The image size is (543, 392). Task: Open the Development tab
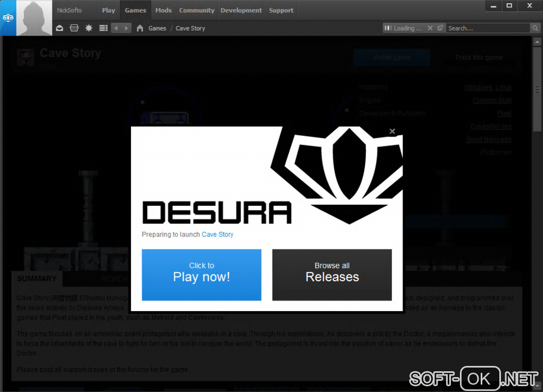[241, 11]
